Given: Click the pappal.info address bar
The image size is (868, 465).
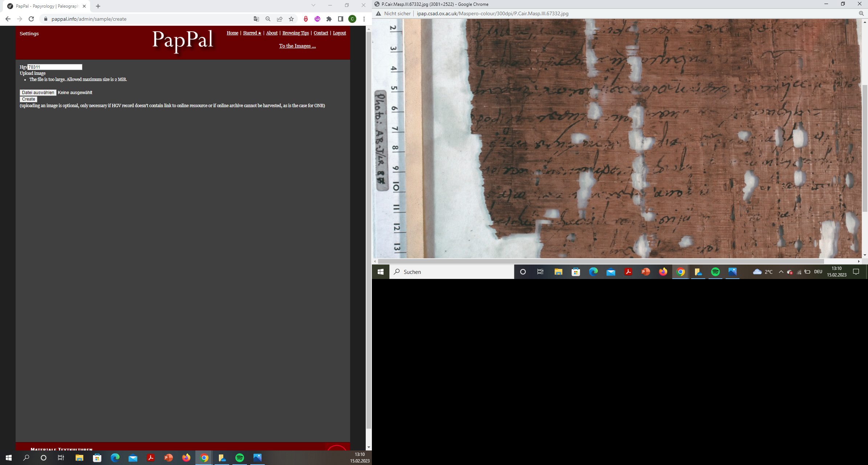Looking at the screenshot, I should (x=145, y=19).
